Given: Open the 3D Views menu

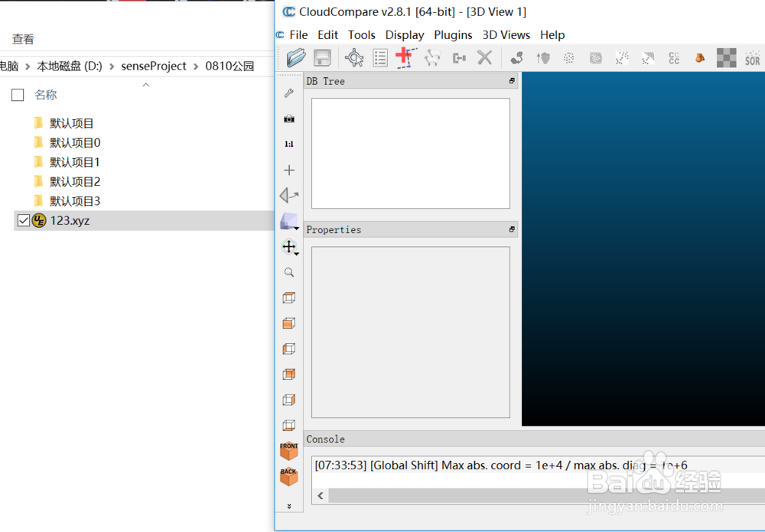Looking at the screenshot, I should [x=506, y=35].
